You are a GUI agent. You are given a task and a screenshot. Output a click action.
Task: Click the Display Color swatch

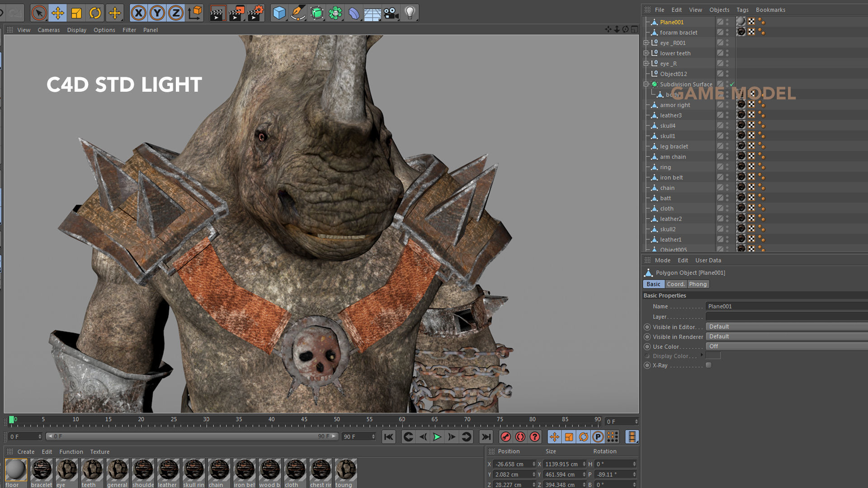tap(713, 356)
